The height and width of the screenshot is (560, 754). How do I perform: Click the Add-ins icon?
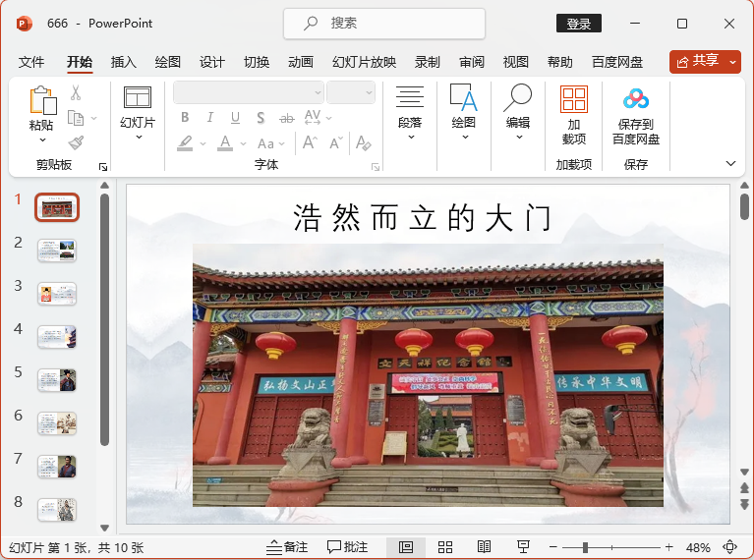click(x=573, y=99)
